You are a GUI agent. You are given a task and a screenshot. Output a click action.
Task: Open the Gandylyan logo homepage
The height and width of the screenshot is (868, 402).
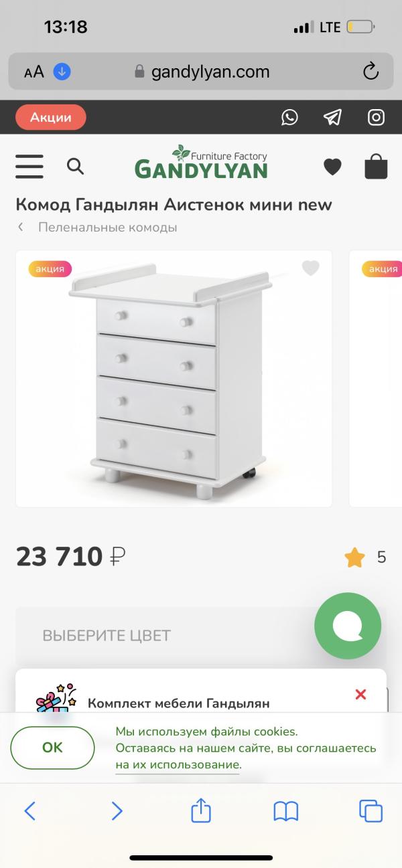click(201, 164)
